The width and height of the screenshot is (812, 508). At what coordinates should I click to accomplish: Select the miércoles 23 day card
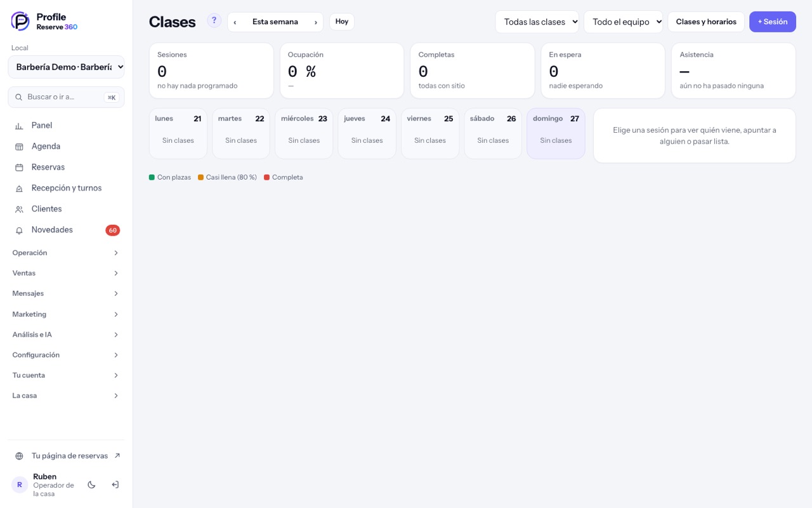[304, 133]
